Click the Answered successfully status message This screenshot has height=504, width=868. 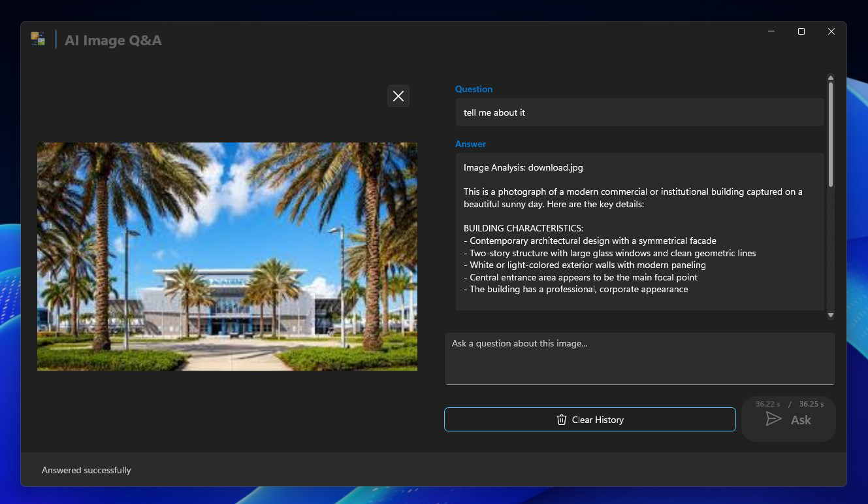tap(86, 470)
